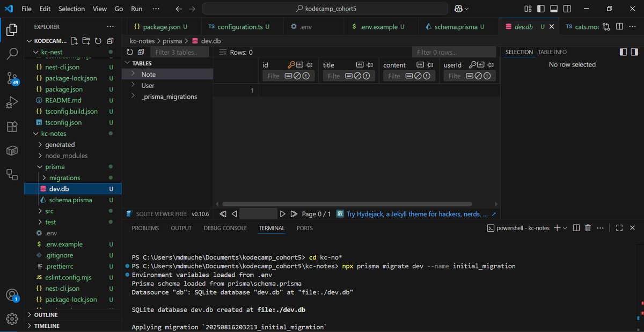
Task: Click New File icon in Explorer header
Action: click(74, 41)
